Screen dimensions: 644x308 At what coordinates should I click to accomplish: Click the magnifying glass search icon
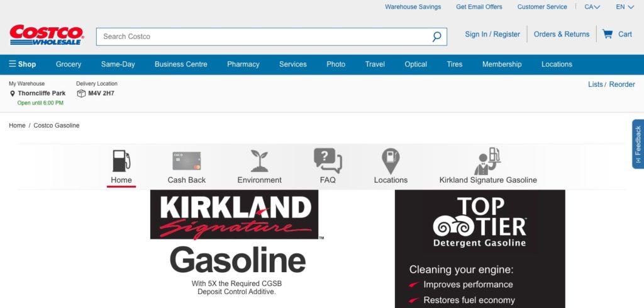[x=436, y=37]
